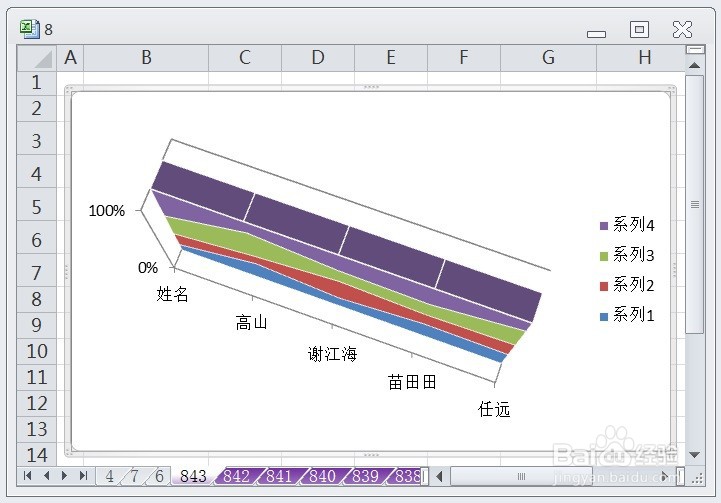
Task: Click the select-all corner button
Action: point(37,58)
